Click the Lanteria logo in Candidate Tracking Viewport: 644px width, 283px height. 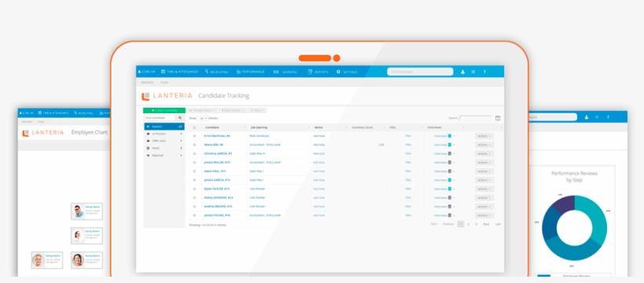(166, 96)
